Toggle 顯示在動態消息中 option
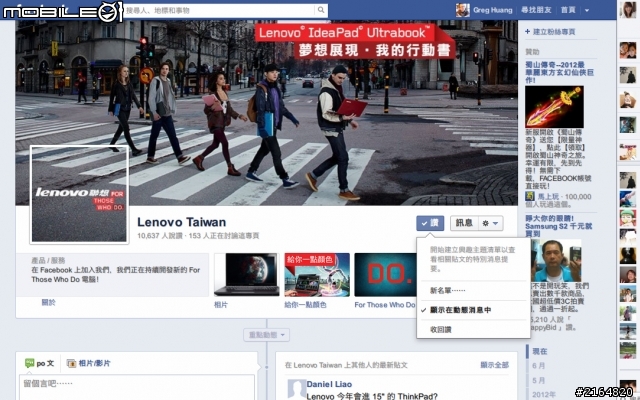Image resolution: width=640 pixels, height=400 pixels. click(473, 310)
